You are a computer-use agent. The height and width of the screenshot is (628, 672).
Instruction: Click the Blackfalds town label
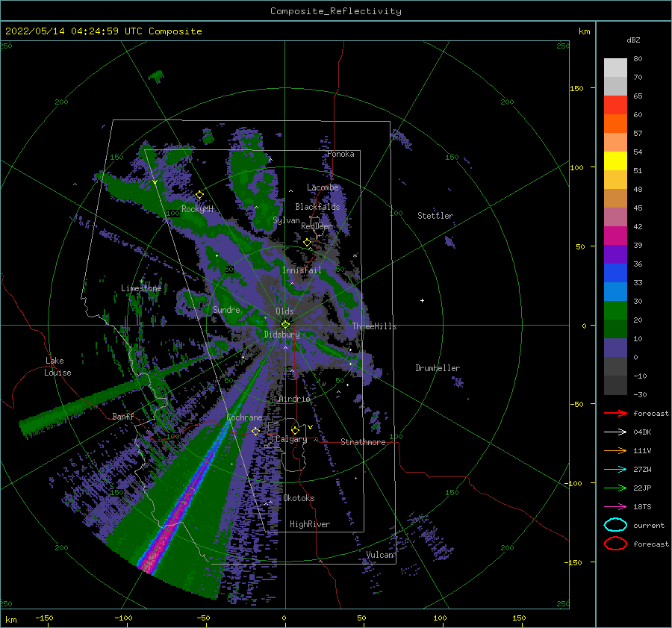pos(317,207)
